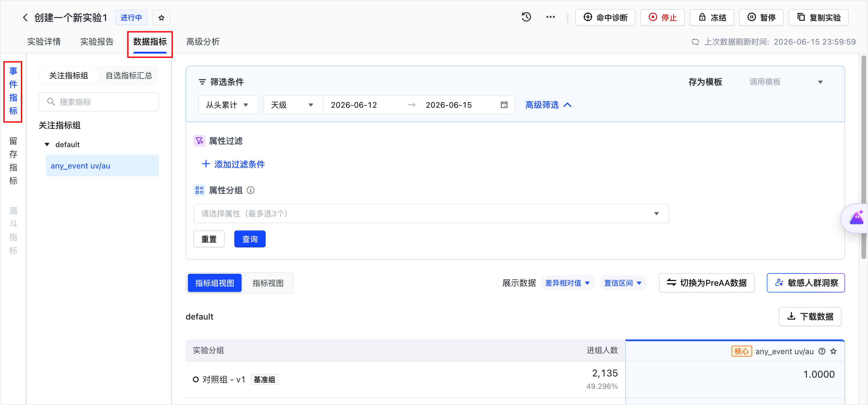This screenshot has width=868, height=405.
Task: Click the 2,135 group count value
Action: pyautogui.click(x=605, y=373)
